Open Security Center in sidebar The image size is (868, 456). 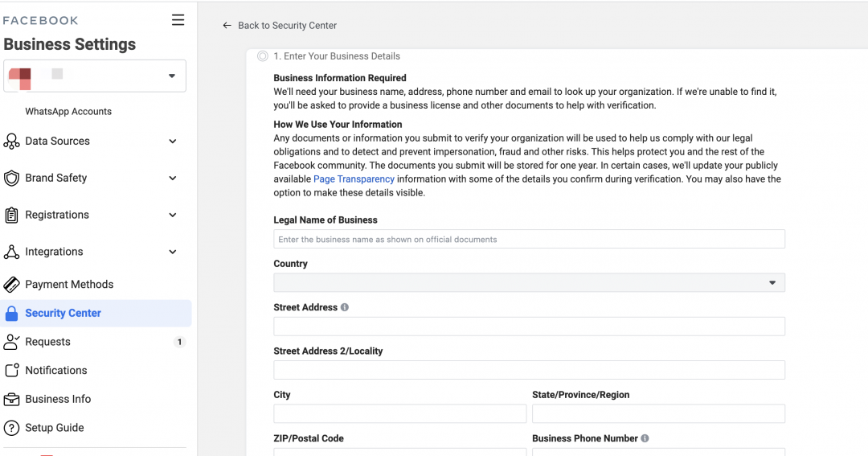[63, 314]
